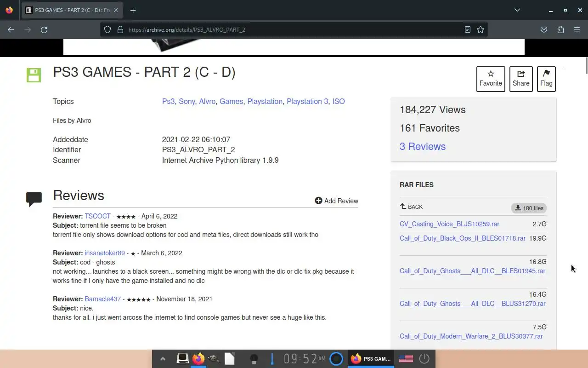
Task: Expand taskbar up-arrow menu
Action: tap(163, 359)
